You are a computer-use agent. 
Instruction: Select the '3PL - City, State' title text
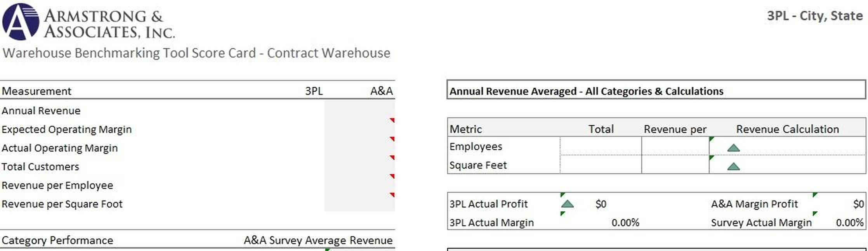(814, 16)
